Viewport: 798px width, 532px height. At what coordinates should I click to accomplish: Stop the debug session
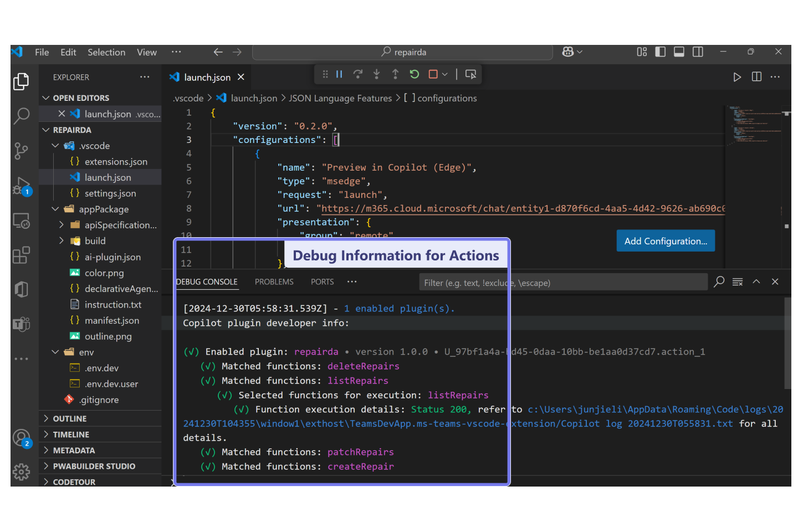433,74
